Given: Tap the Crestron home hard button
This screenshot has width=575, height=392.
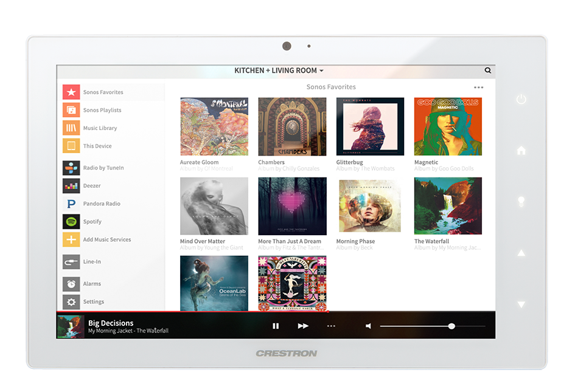Looking at the screenshot, I should [x=521, y=150].
